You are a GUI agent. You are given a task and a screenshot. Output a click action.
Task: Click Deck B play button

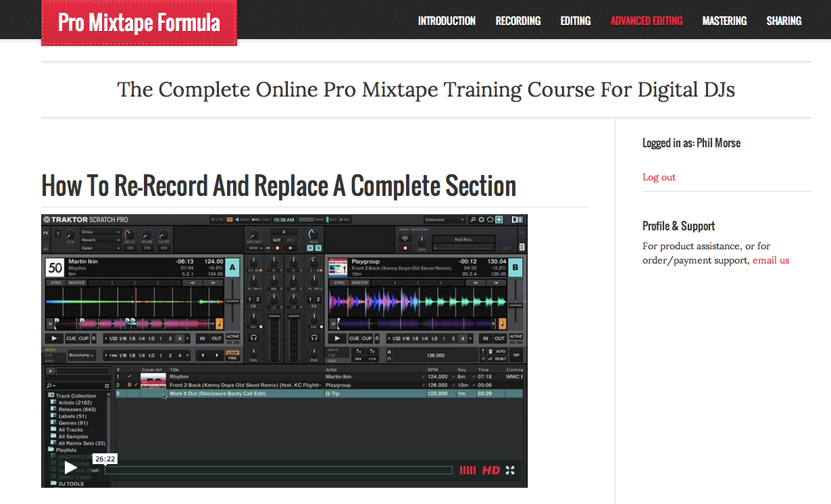[336, 338]
